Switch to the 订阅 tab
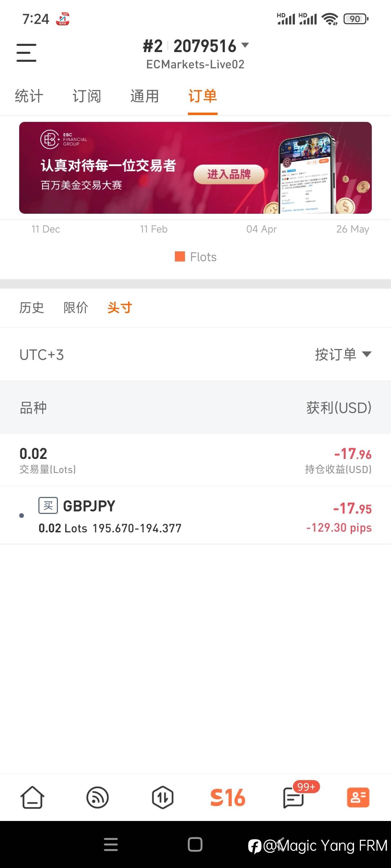The image size is (391, 868). (87, 96)
